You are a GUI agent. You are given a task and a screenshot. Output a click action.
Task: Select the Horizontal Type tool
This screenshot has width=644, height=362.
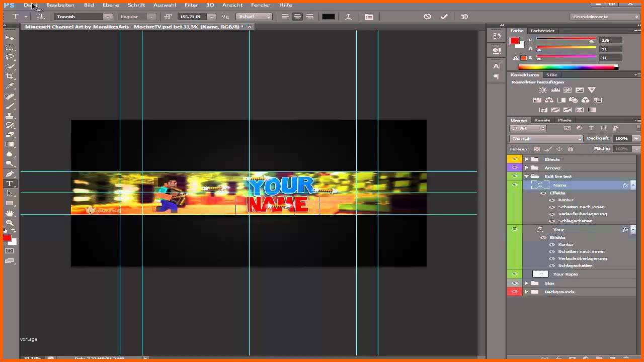10,184
